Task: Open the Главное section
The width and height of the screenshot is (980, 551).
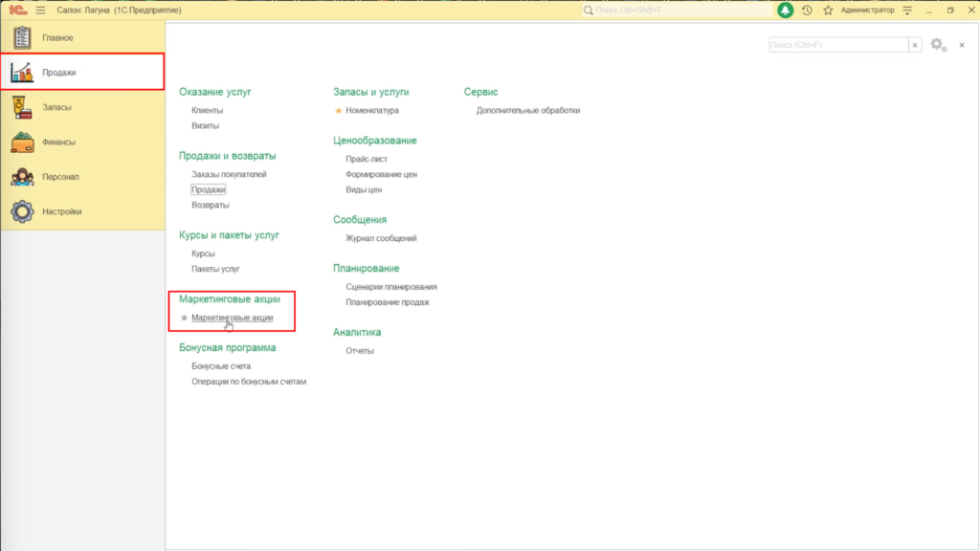Action: [x=82, y=37]
